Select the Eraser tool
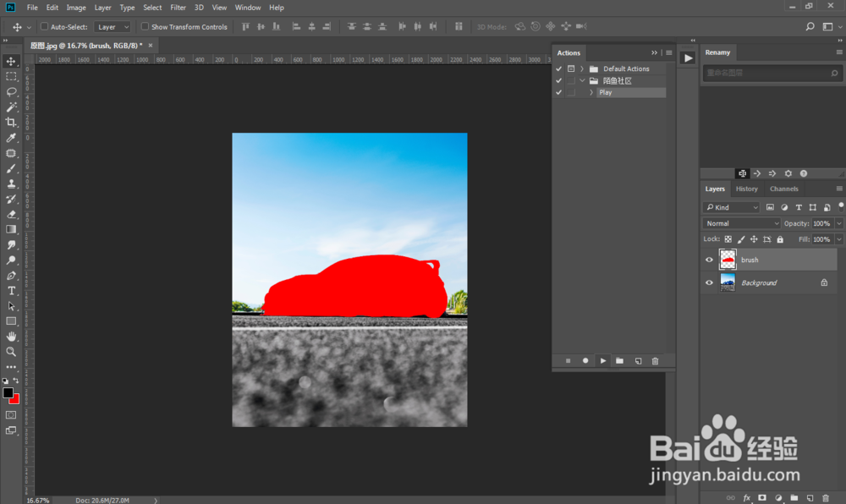 click(11, 214)
